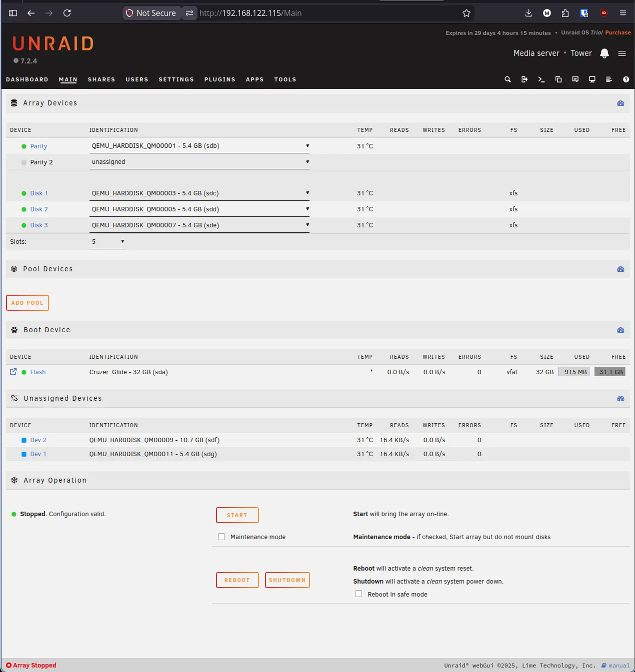Toggle Boot Device view dashboard icon

620,330
